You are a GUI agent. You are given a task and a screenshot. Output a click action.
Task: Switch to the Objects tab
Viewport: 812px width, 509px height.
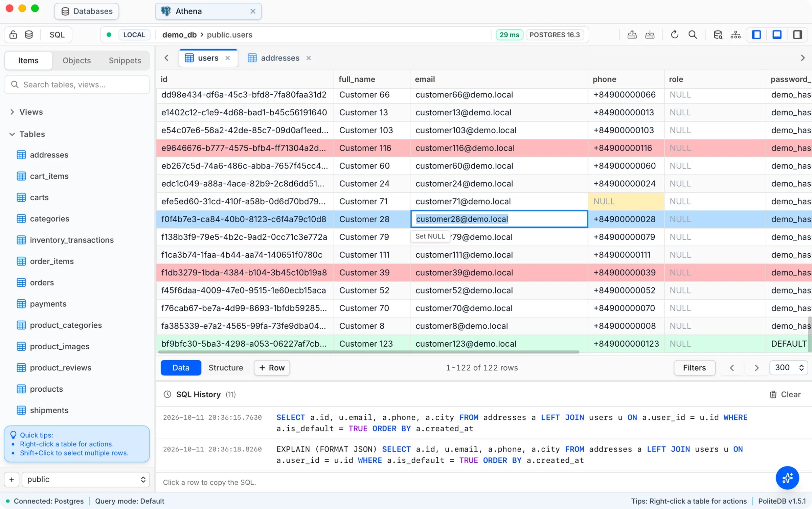point(77,61)
